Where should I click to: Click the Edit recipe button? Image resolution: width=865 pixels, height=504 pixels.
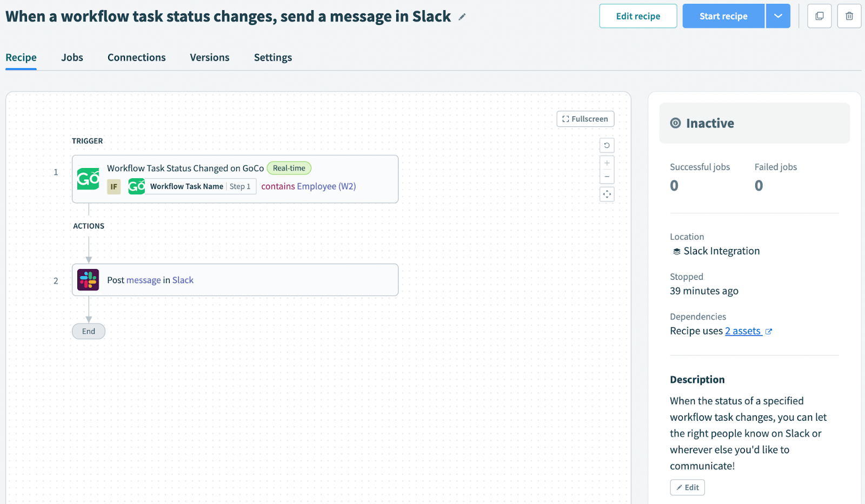pos(638,16)
